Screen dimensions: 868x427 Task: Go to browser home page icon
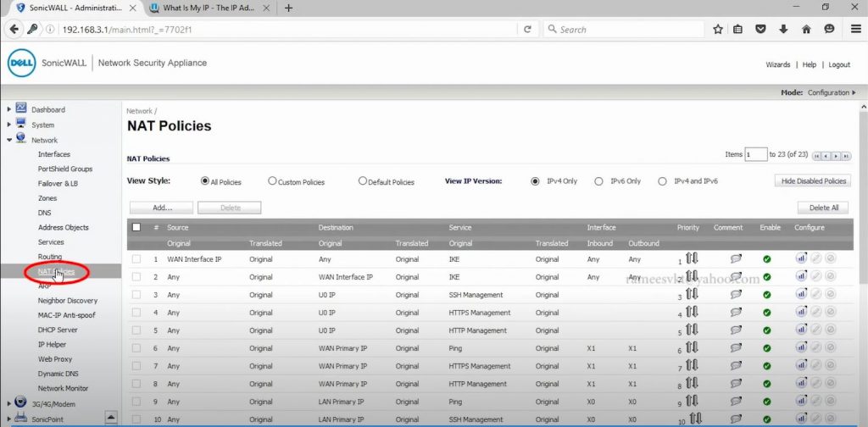pyautogui.click(x=806, y=30)
